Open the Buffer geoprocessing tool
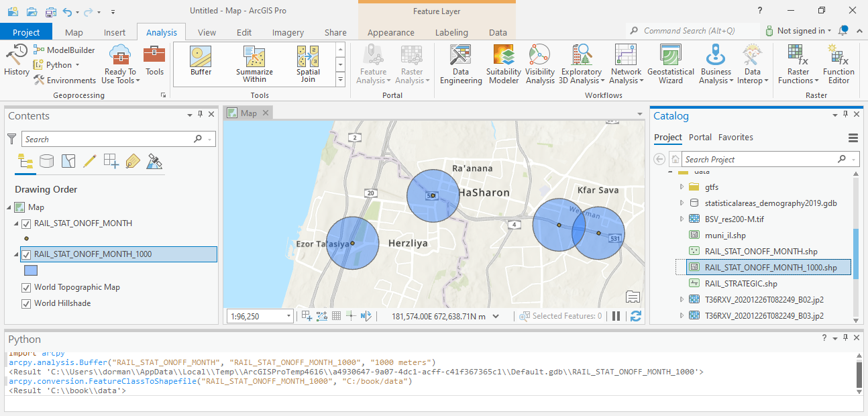The height and width of the screenshot is (416, 868). [x=201, y=61]
